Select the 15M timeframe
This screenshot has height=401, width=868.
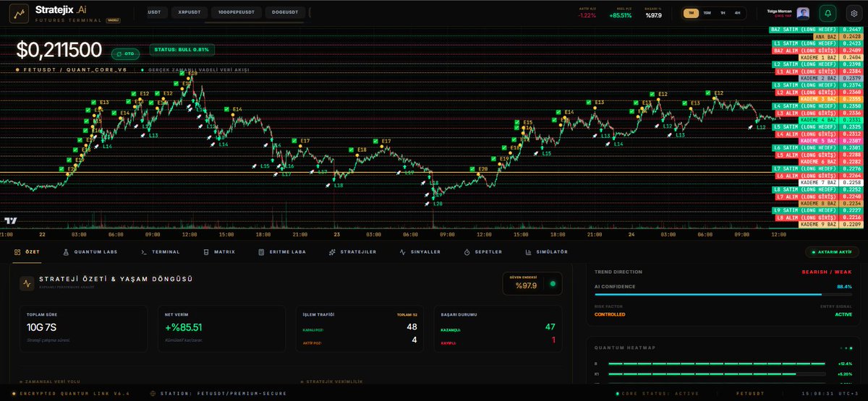click(x=707, y=13)
